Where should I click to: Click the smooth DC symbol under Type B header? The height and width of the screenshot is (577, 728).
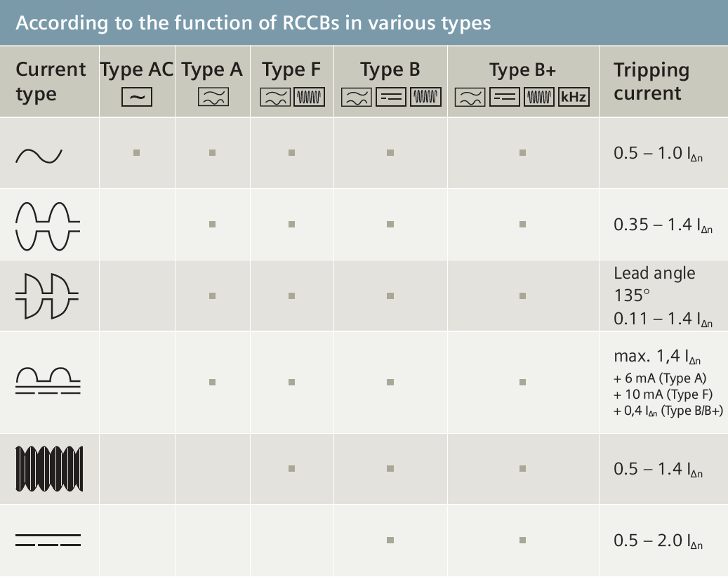pos(390,98)
